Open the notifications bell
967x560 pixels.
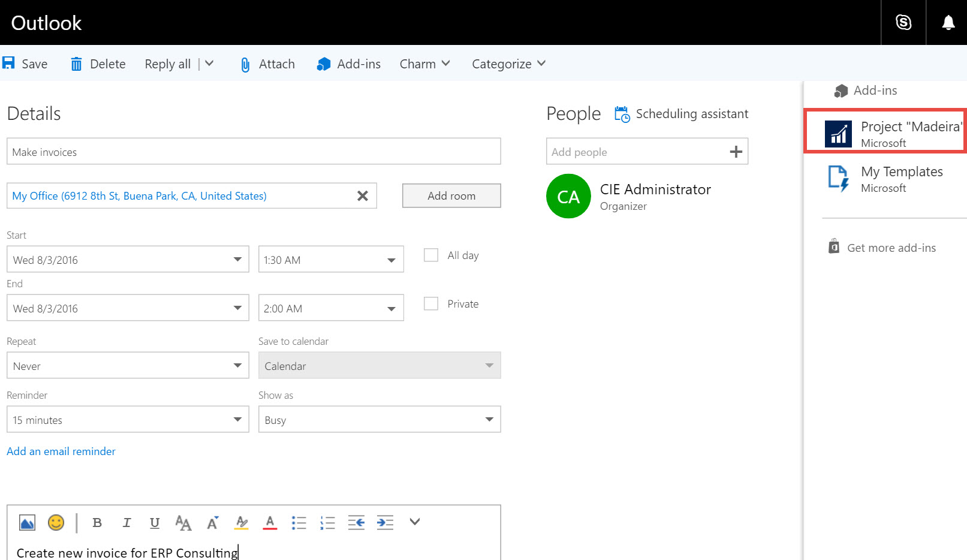[x=948, y=23]
